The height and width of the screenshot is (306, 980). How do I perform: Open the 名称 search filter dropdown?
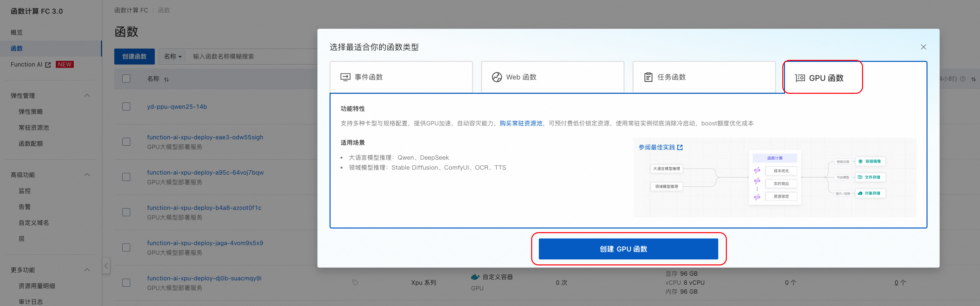[x=173, y=57]
